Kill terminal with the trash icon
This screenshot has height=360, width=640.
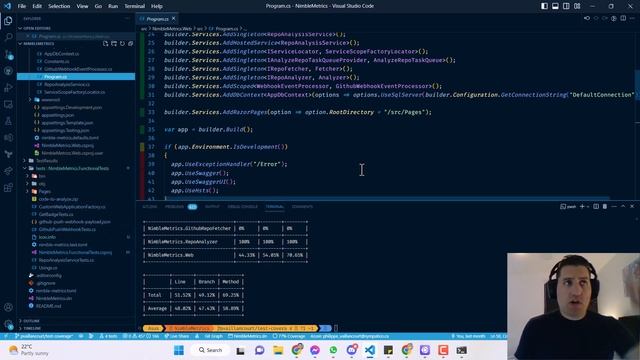click(x=605, y=207)
